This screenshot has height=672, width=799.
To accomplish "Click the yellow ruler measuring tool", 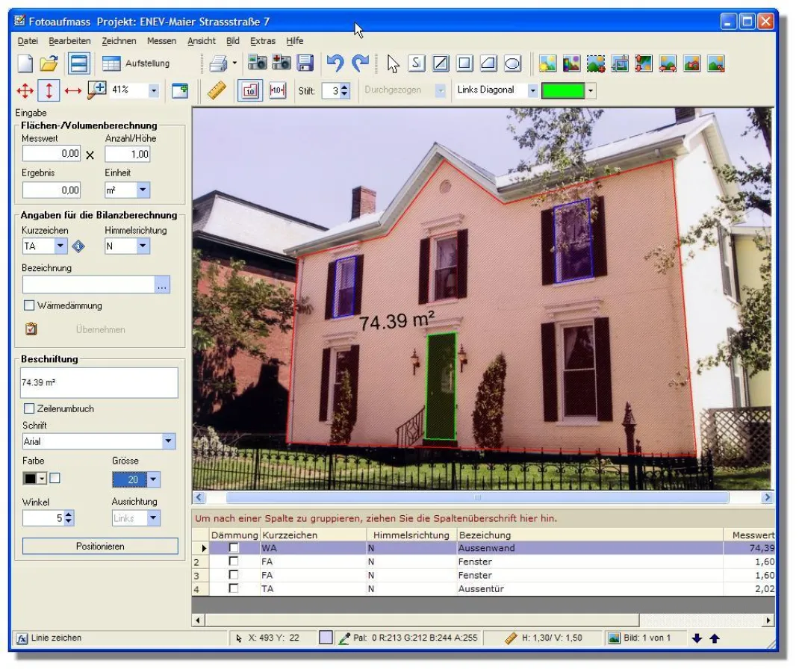I will pos(217,90).
